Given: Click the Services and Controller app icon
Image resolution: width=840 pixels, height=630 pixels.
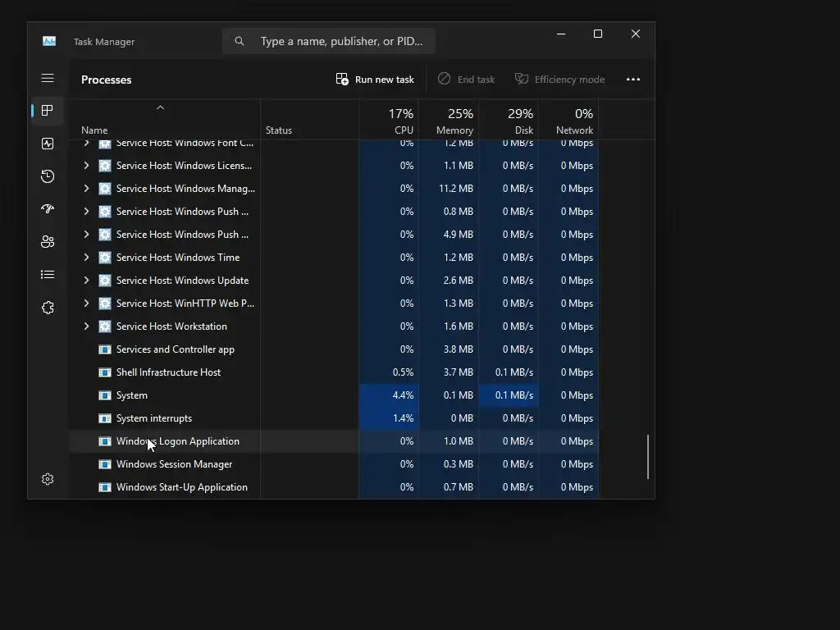Looking at the screenshot, I should coord(105,349).
